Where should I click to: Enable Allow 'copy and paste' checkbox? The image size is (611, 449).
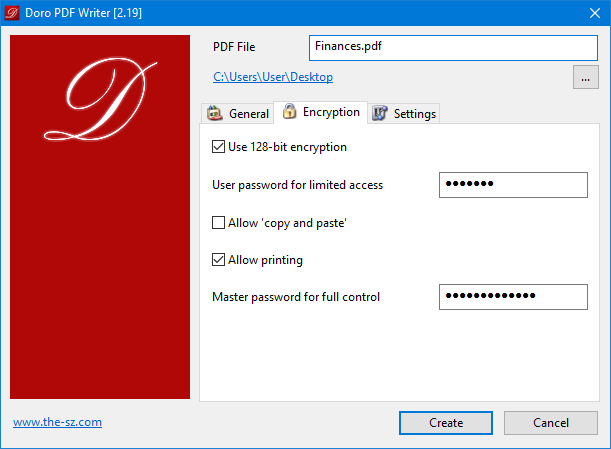click(x=218, y=223)
